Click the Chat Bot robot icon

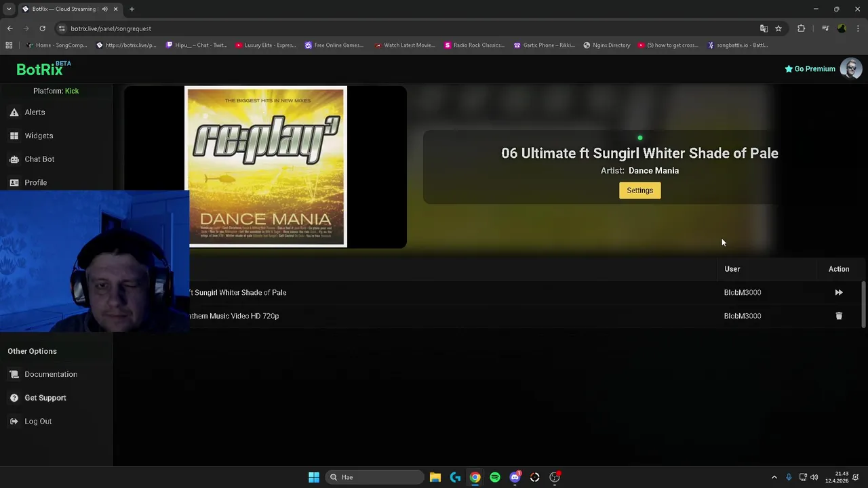click(x=14, y=159)
